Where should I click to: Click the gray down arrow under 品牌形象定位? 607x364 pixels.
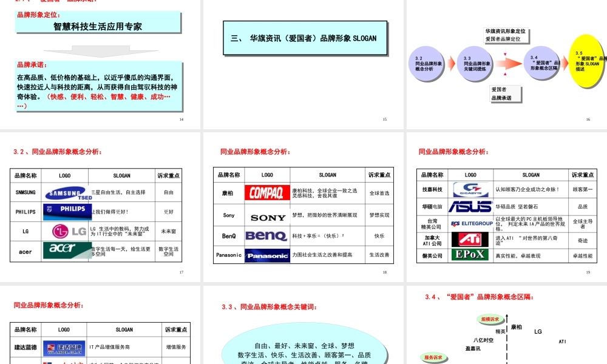coord(101,51)
